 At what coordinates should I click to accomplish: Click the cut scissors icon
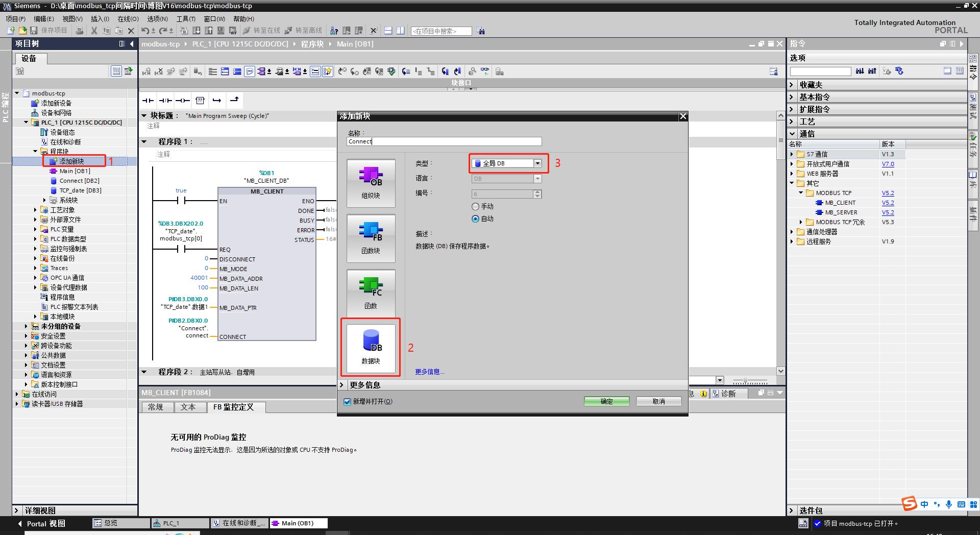tap(94, 31)
